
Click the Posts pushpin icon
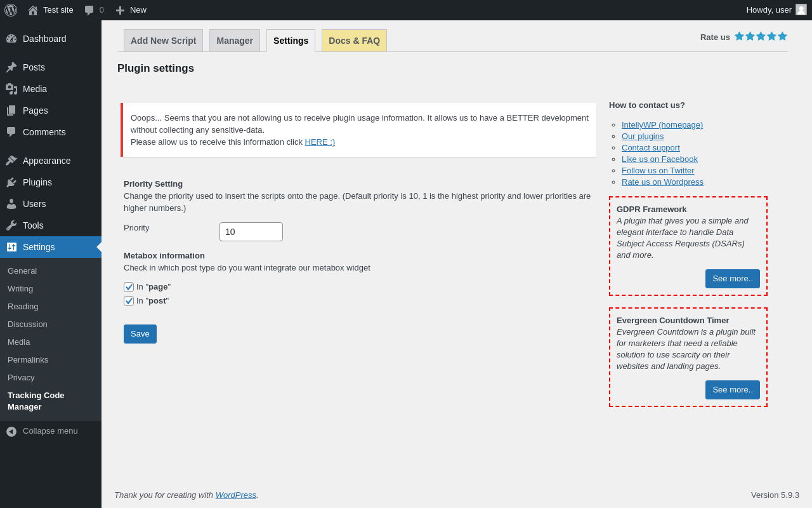point(11,67)
